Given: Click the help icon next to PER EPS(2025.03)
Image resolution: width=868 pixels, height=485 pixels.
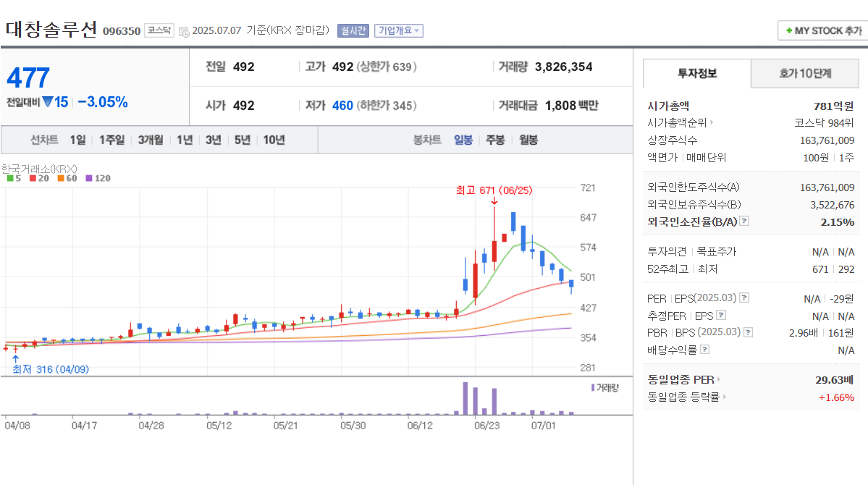Looking at the screenshot, I should point(744,298).
